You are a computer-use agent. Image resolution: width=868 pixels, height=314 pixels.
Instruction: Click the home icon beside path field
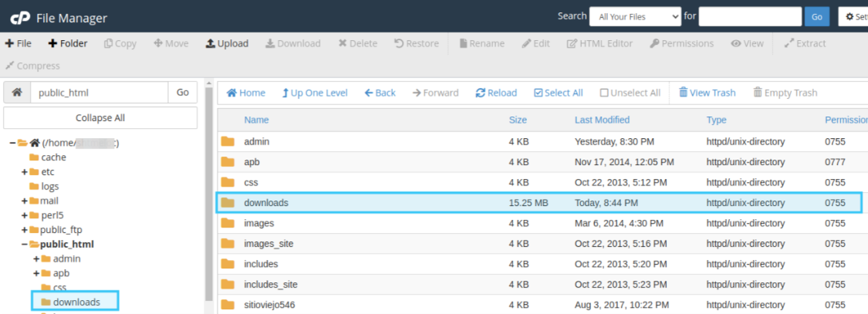pyautogui.click(x=17, y=93)
